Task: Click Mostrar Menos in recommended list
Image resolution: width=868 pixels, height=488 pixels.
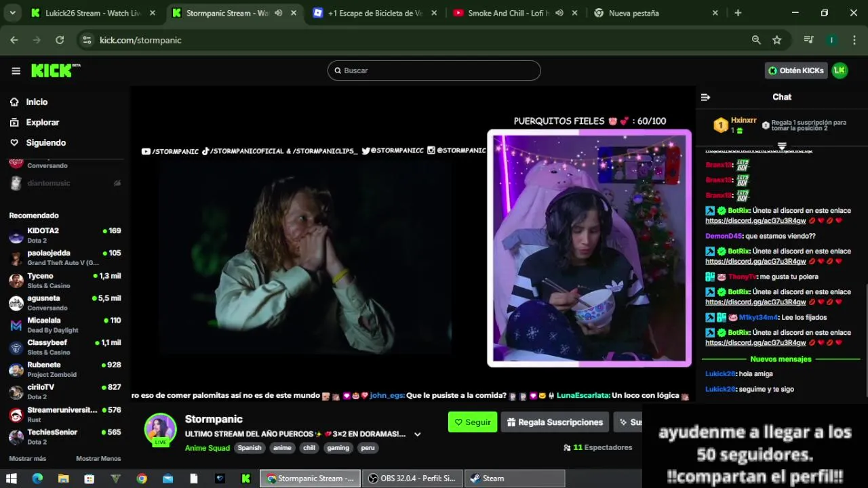Action: 98,459
